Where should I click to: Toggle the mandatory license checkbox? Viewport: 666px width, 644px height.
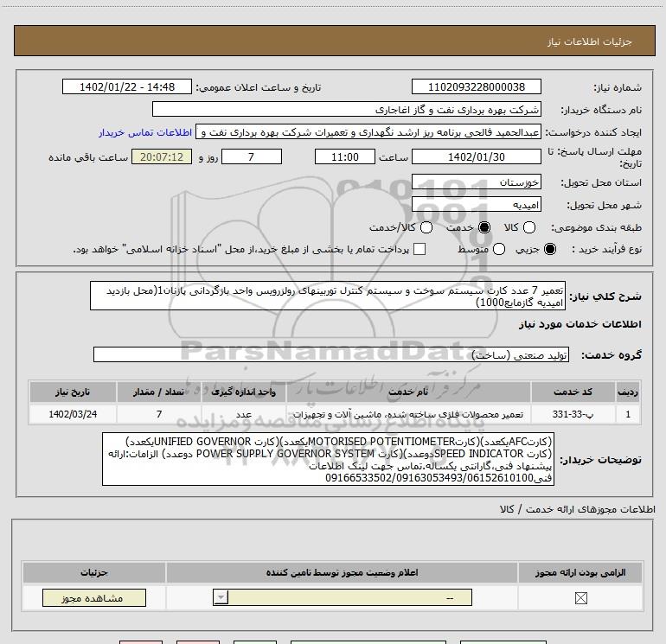580,598
